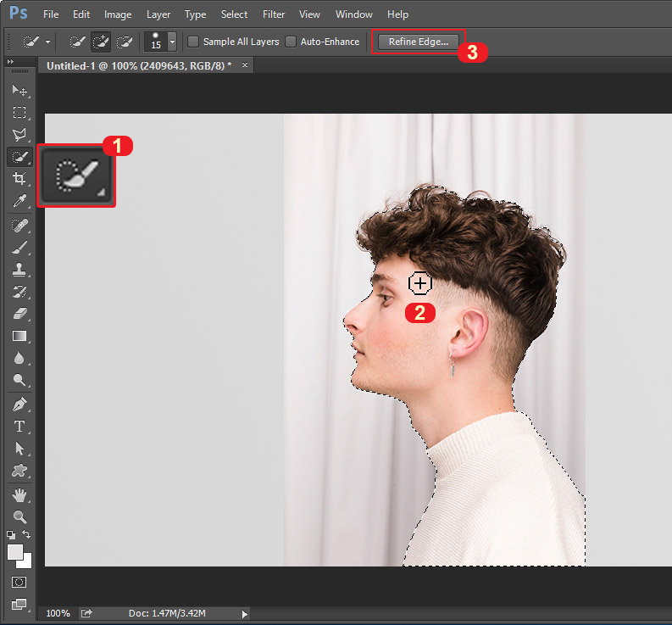Select the Brush tool
672x625 pixels.
(x=19, y=248)
